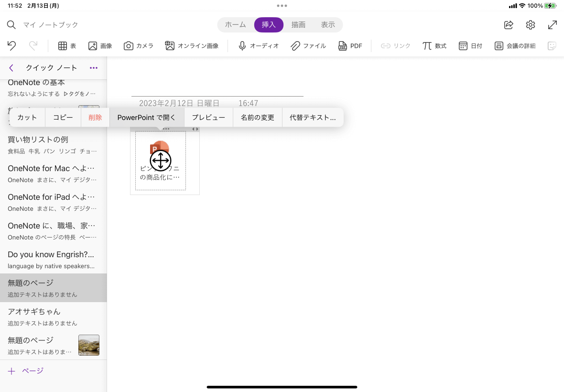Click the time 16:47 on the page
Image resolution: width=564 pixels, height=392 pixels.
click(x=248, y=103)
